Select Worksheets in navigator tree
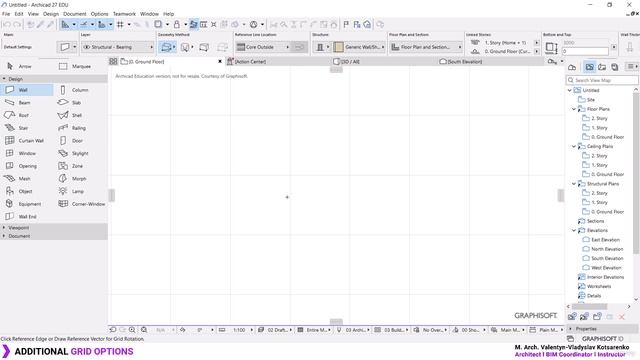The height and width of the screenshot is (360, 640). tap(599, 286)
